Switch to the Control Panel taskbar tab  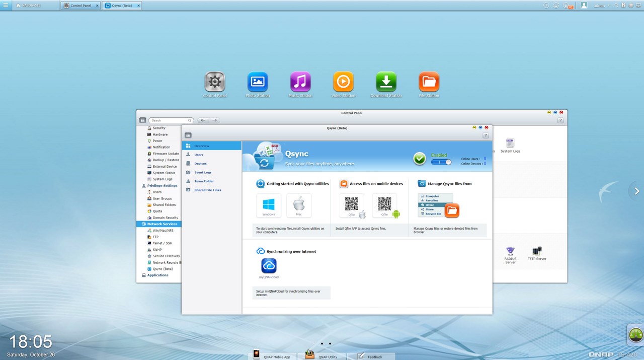click(x=80, y=6)
